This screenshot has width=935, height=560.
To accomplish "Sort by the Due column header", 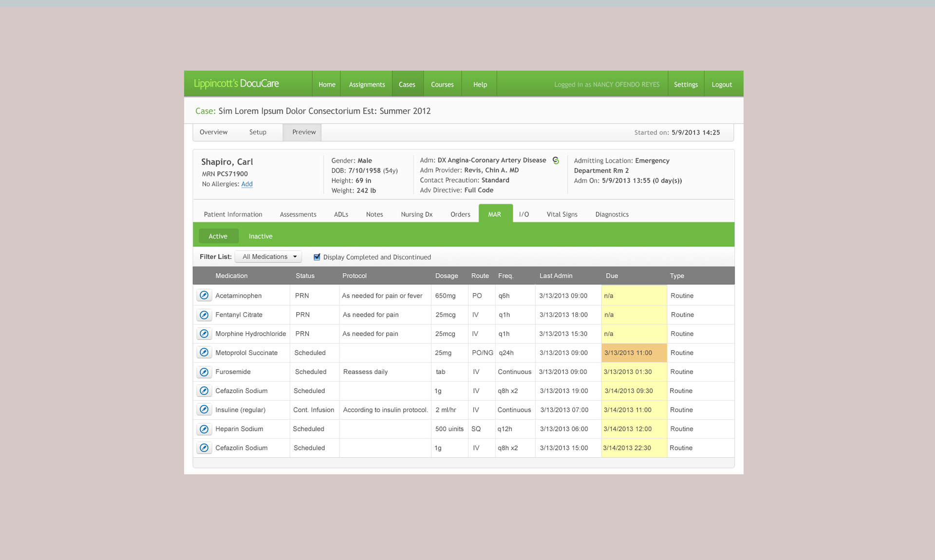I will click(612, 276).
